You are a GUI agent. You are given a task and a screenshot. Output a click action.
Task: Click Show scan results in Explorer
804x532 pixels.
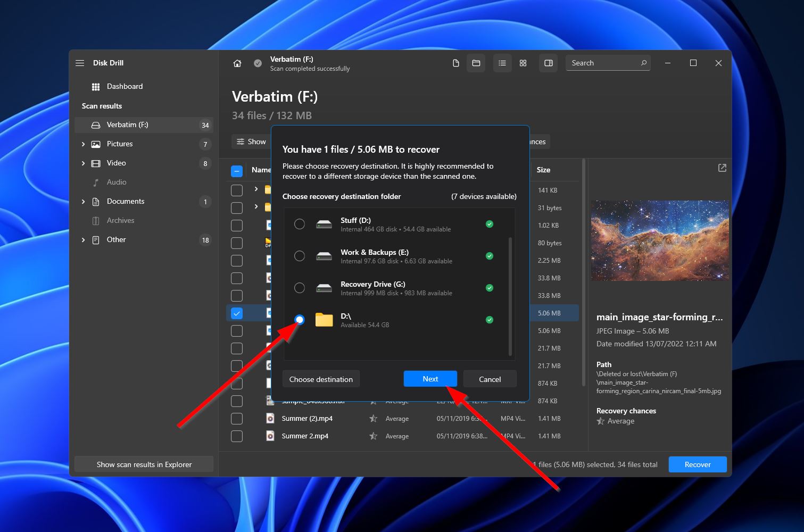[144, 464]
